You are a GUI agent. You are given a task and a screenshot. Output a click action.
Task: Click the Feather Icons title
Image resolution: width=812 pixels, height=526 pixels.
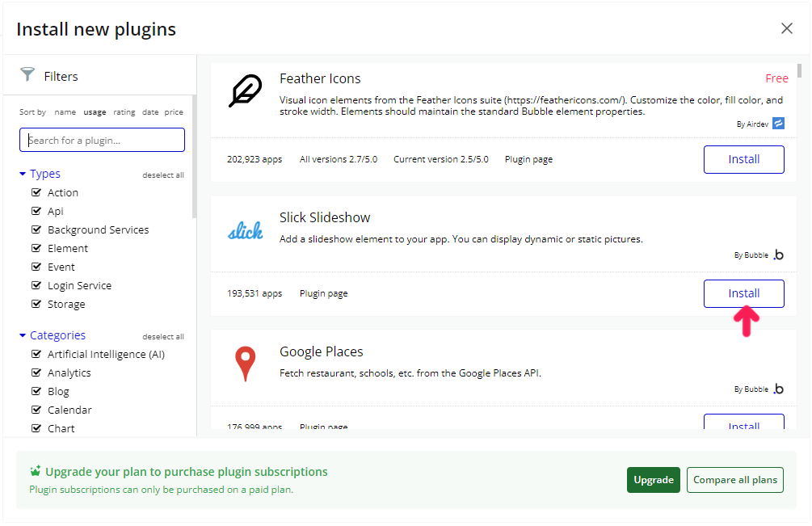pyautogui.click(x=320, y=78)
